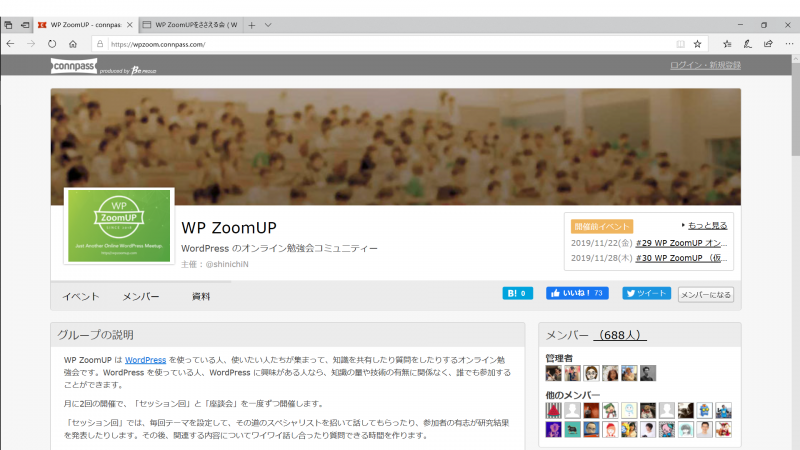Image resolution: width=800 pixels, height=450 pixels.
Task: Open the メンバー tab
Action: tap(141, 296)
